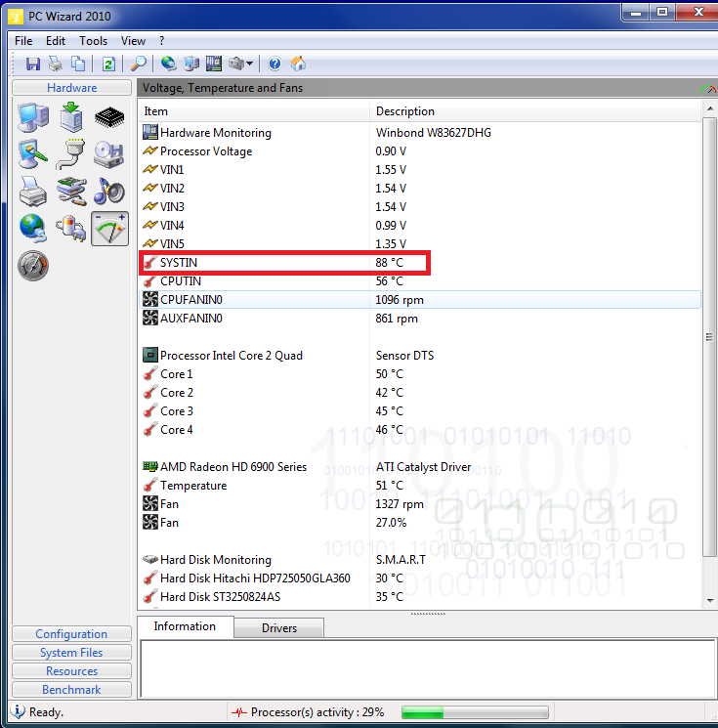This screenshot has width=718, height=728.
Task: Select the AMD Radeon HD 6900 Series row
Action: pos(420,467)
